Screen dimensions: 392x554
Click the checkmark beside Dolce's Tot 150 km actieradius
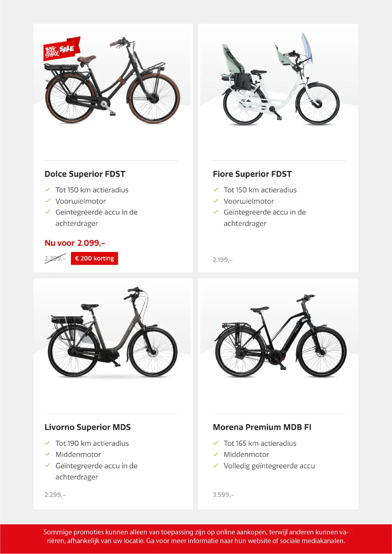click(x=48, y=190)
